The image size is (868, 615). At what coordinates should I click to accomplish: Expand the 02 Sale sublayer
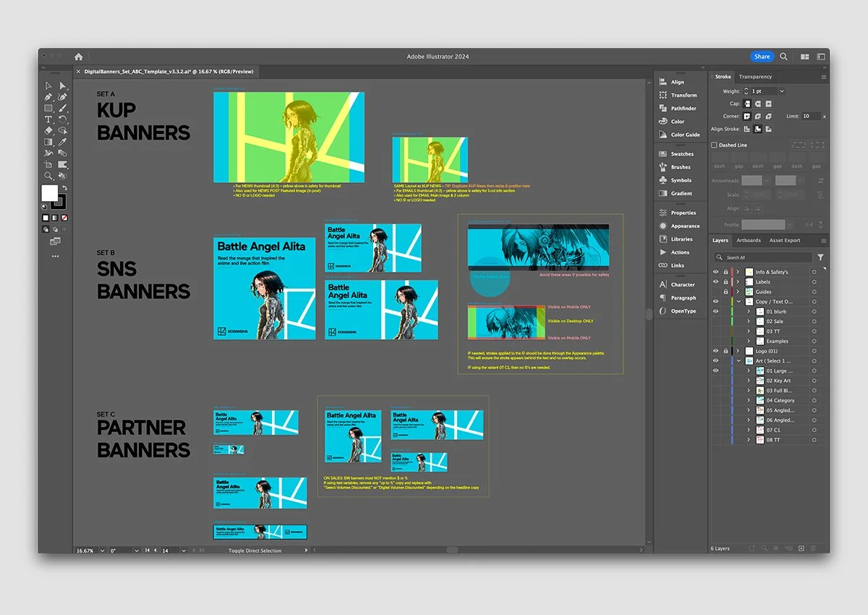(749, 321)
